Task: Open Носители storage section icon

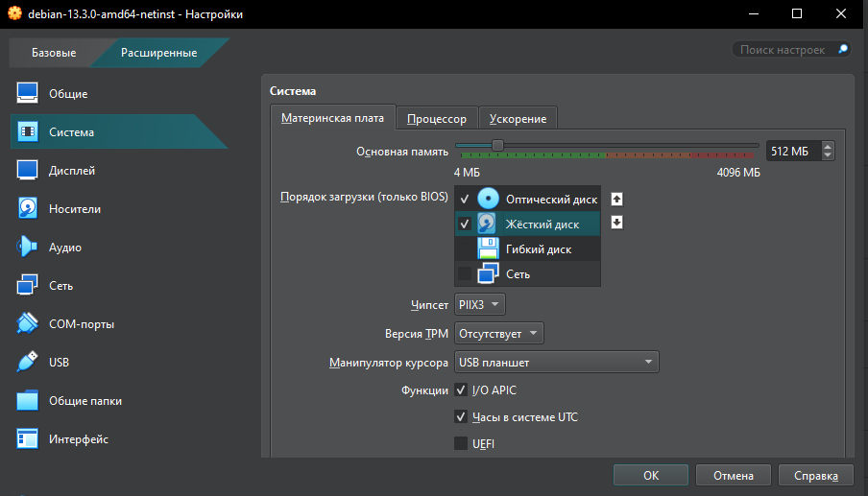Action: click(27, 209)
